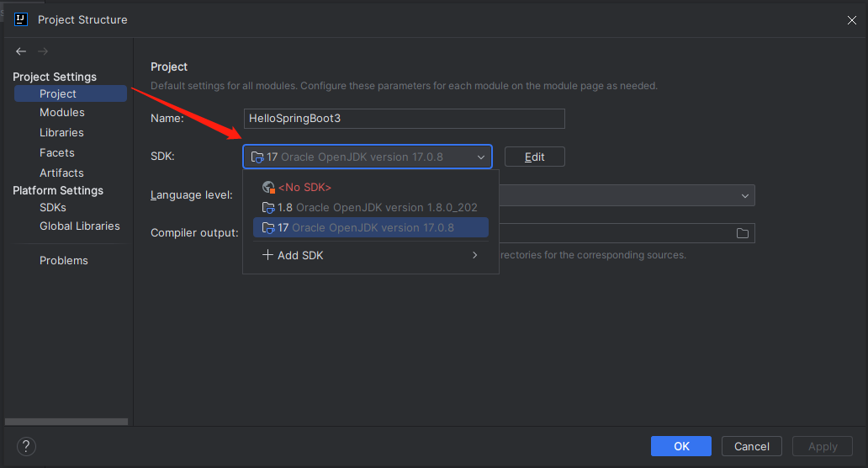The image size is (868, 468).
Task: Expand the Language level dropdown
Action: [x=745, y=195]
